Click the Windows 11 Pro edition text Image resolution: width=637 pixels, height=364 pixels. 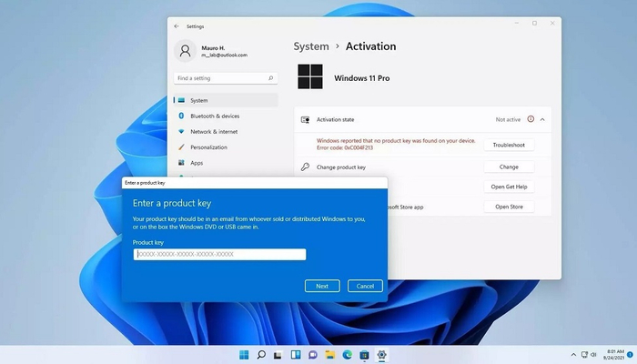(x=361, y=78)
